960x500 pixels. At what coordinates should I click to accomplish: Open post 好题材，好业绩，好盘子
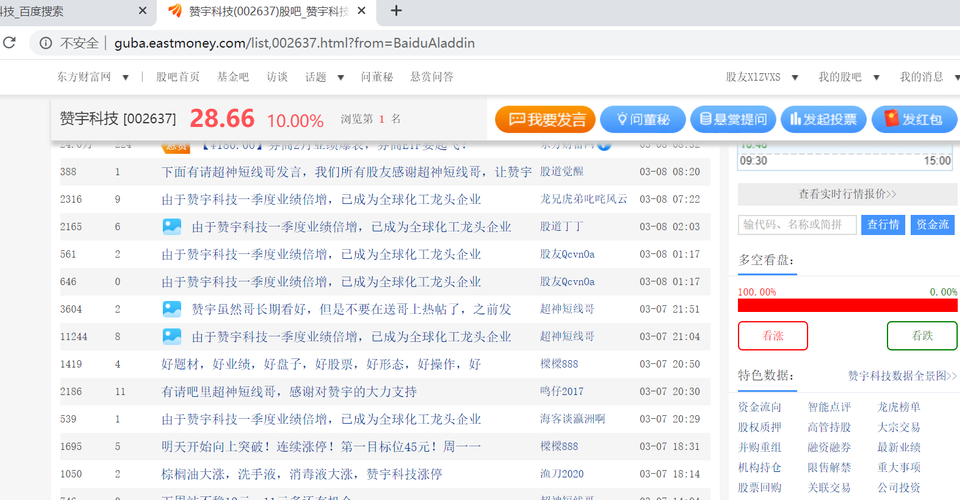point(321,364)
